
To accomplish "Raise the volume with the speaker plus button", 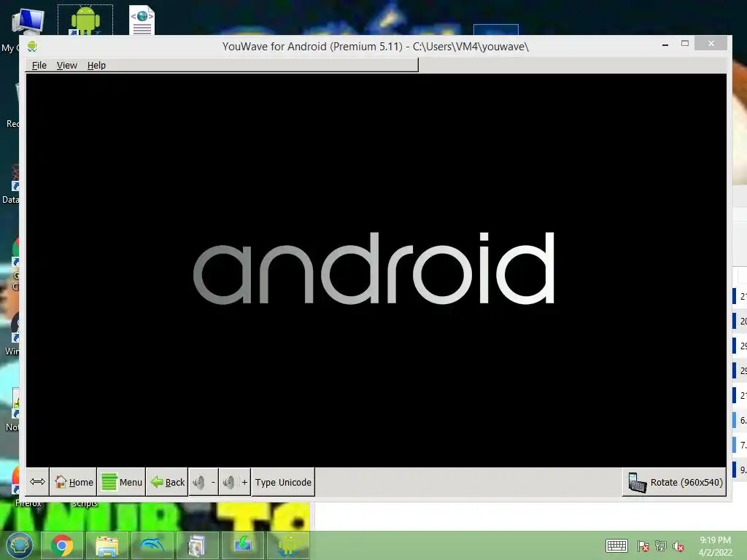I will 234,482.
